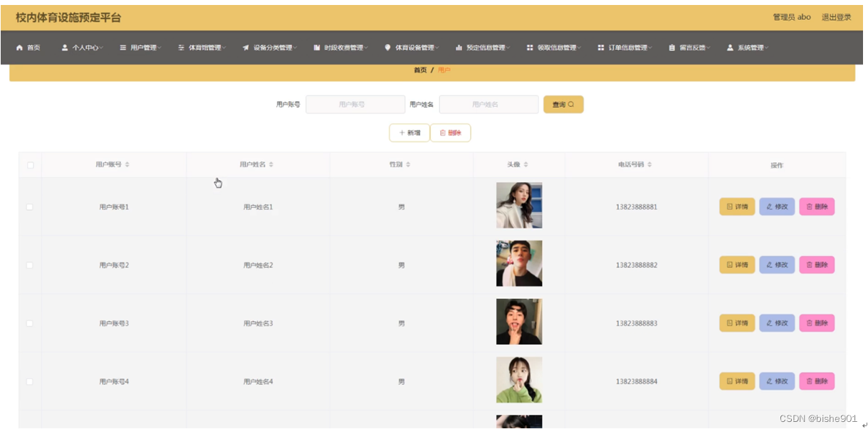Image resolution: width=868 pixels, height=429 pixels.
Task: View 详情 for 用户账号1
Action: click(737, 207)
